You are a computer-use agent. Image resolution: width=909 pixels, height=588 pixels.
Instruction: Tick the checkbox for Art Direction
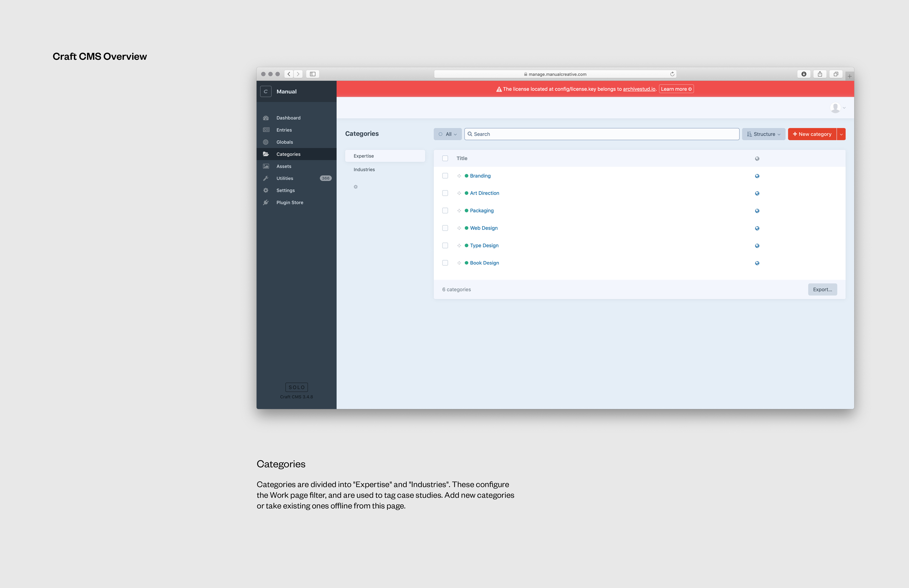[445, 193]
